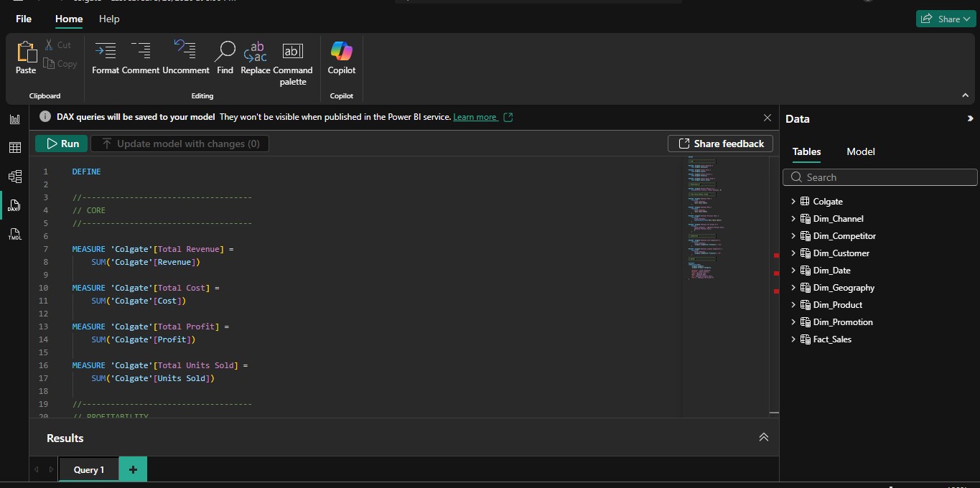Open Model view in left sidebar
The width and height of the screenshot is (980, 488).
pos(14,177)
